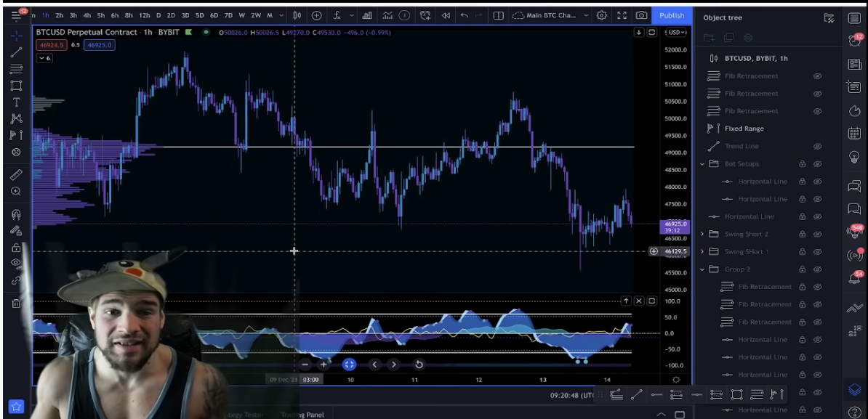Hide the Trend Line in the Object tree
This screenshot has width=868, height=419.
tap(816, 145)
